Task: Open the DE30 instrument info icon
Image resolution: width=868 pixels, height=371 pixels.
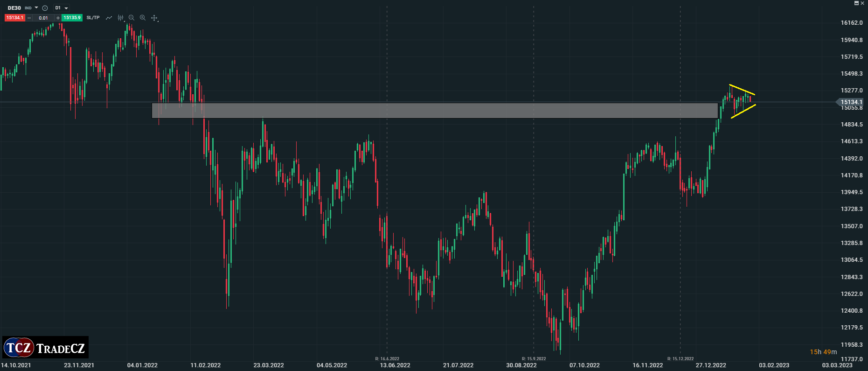Action: 45,8
